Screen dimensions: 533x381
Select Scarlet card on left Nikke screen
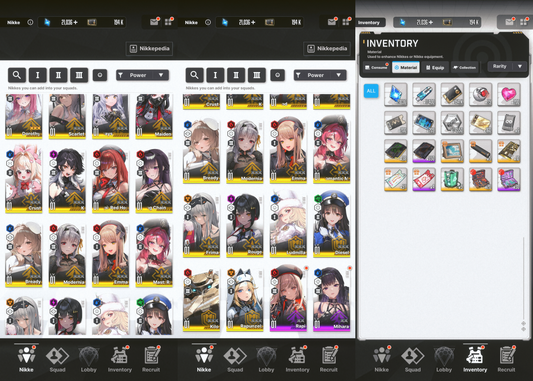67,117
